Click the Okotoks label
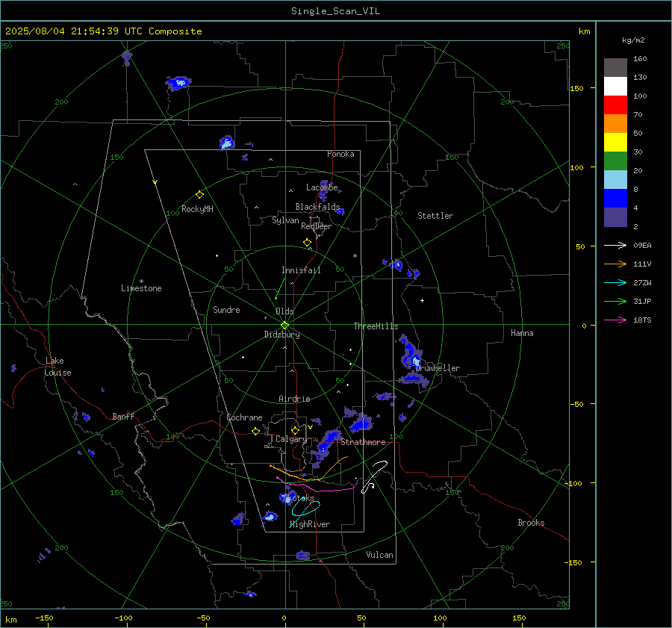The height and width of the screenshot is (628, 672). pos(299,499)
